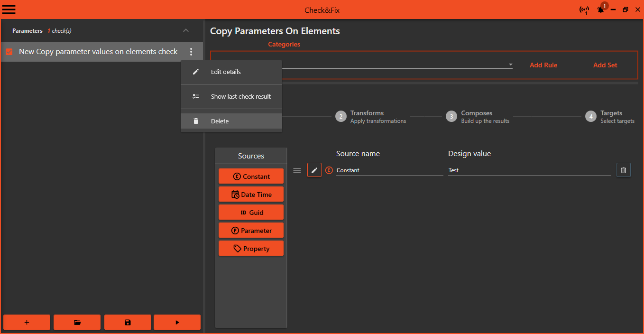The image size is (644, 334).
Task: Click the pencil edit icon on Constant row
Action: pos(314,170)
